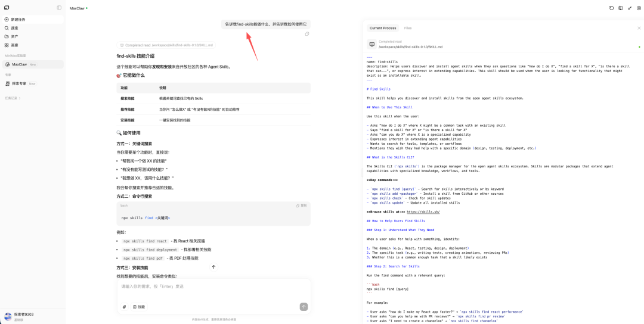Click ## When to Use This Skill heading
644x324 pixels.
click(389, 107)
